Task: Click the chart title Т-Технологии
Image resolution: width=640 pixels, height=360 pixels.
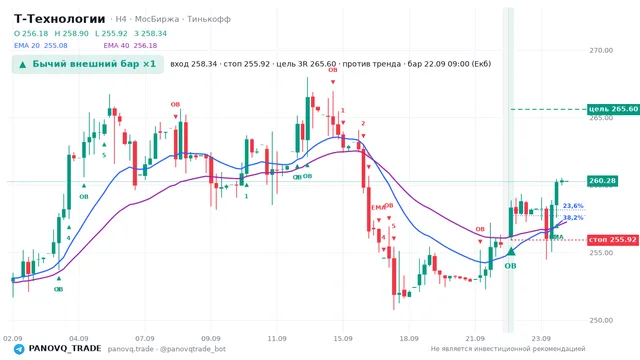Action: [x=60, y=19]
